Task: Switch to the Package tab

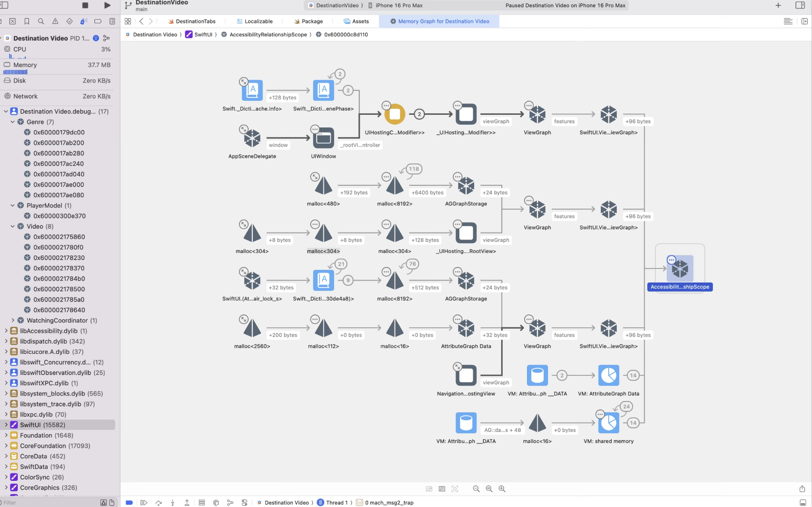Action: click(x=308, y=21)
